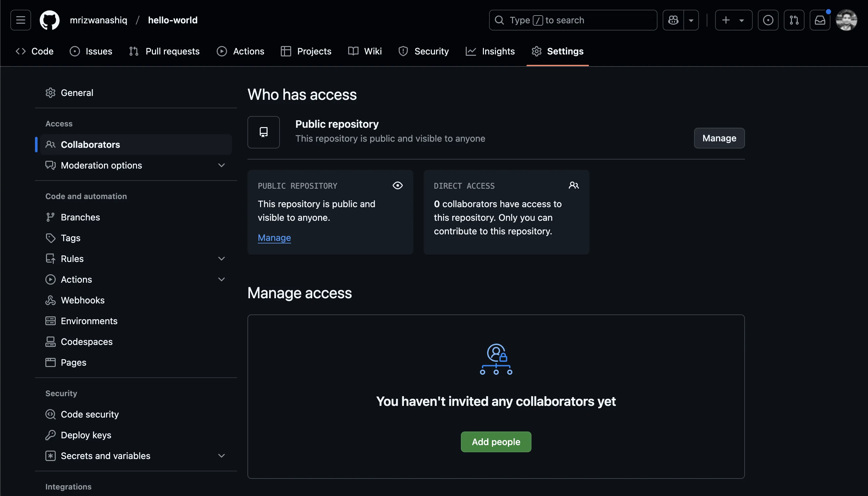Click the Code security icon

[x=50, y=414]
